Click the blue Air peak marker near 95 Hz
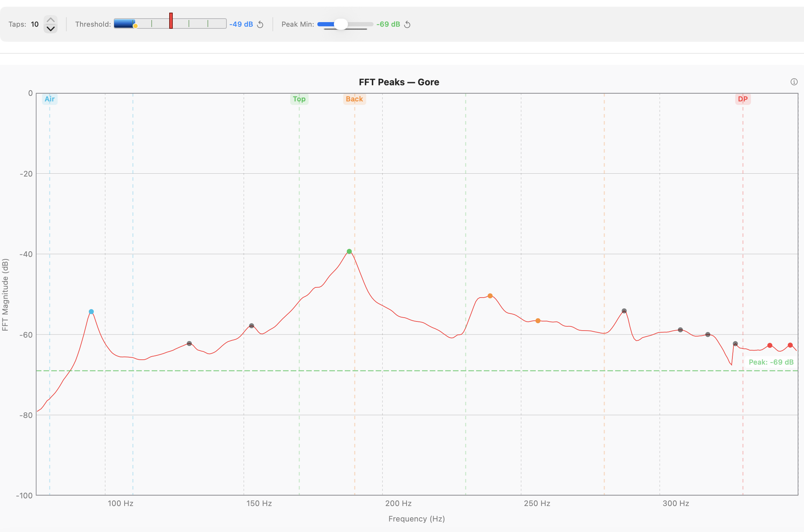Image resolution: width=804 pixels, height=532 pixels. (x=91, y=312)
